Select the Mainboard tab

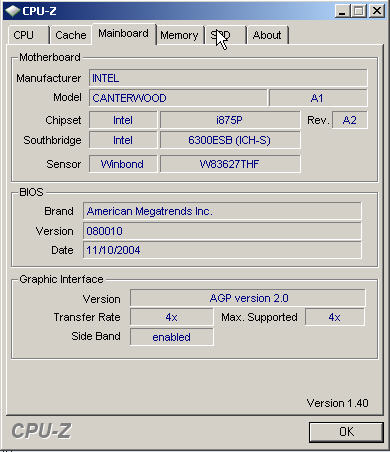click(124, 34)
